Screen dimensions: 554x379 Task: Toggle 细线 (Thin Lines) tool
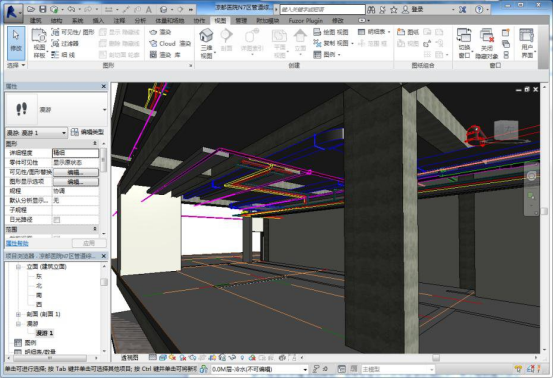pos(63,55)
